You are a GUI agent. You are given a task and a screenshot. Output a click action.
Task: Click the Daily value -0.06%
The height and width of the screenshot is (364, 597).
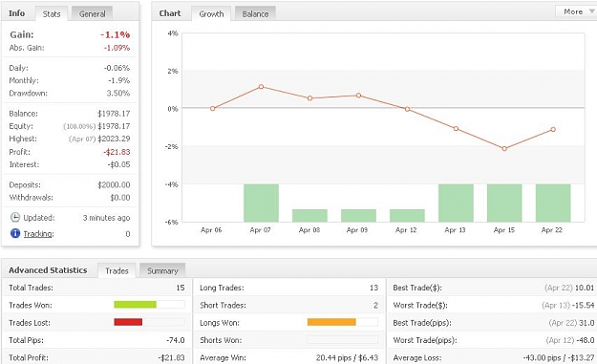pos(117,68)
